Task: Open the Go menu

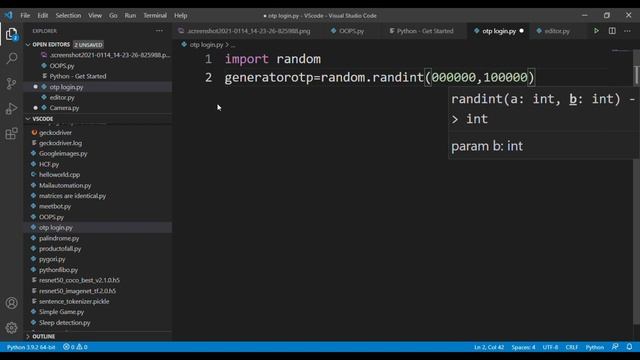Action: [113, 16]
